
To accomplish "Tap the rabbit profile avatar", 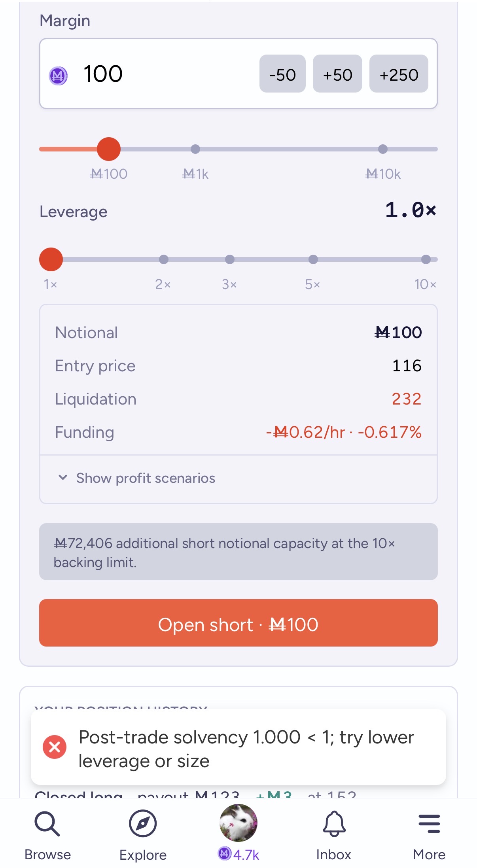I will pos(238,823).
